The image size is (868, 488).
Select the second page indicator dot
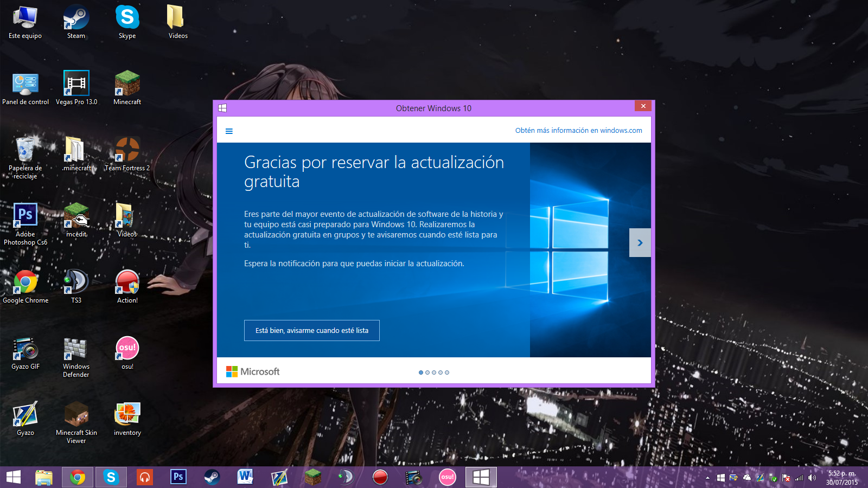[x=427, y=373]
